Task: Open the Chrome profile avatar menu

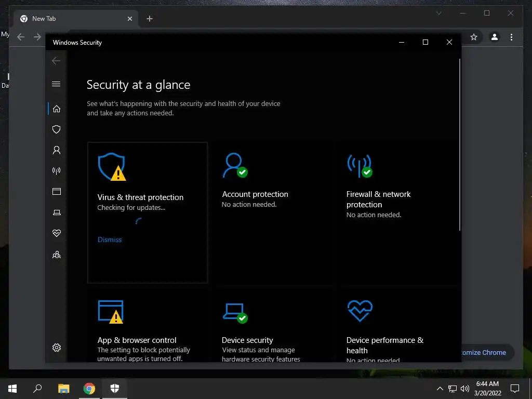Action: point(495,37)
